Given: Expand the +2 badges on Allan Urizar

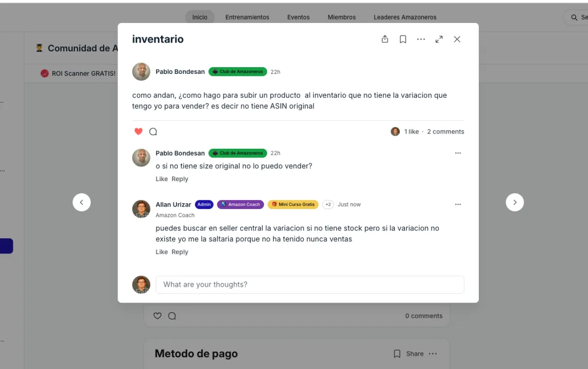Looking at the screenshot, I should [328, 205].
